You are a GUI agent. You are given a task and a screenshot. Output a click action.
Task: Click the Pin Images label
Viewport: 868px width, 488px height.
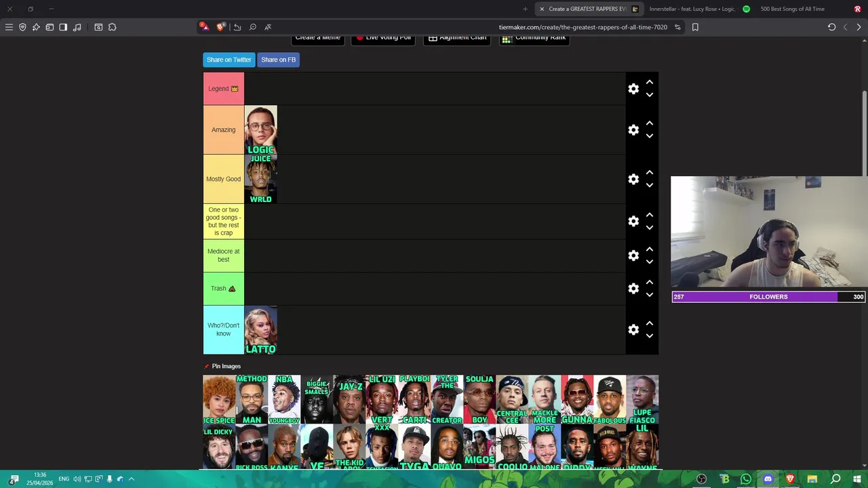click(226, 366)
